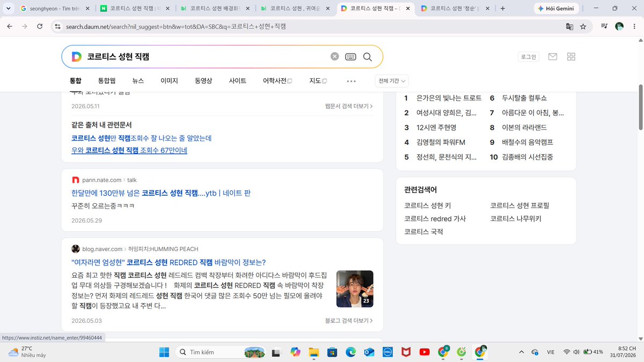Open the Hỏi Gemini button
The width and height of the screenshot is (644, 362).
coord(557,9)
